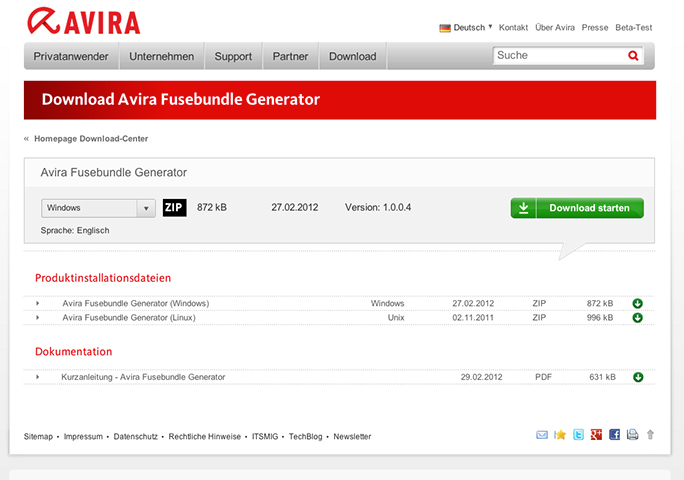This screenshot has width=684, height=480.
Task: Download the Kurzanleitung PDF via green arrow
Action: click(x=638, y=377)
